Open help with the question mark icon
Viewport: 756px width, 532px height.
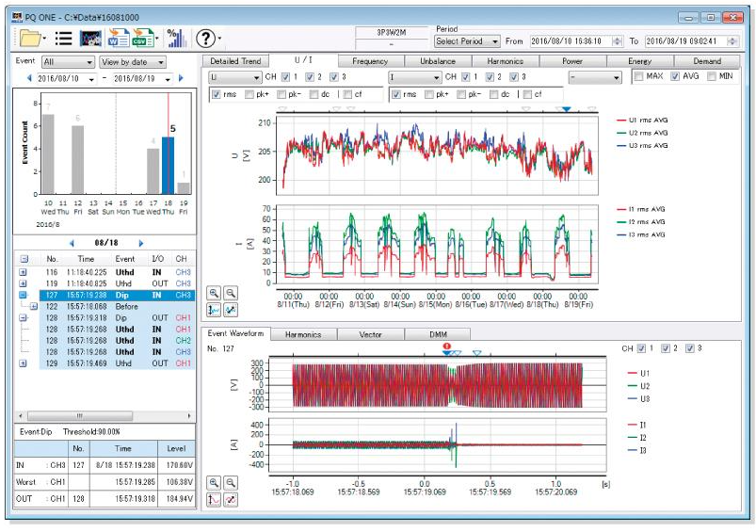206,38
